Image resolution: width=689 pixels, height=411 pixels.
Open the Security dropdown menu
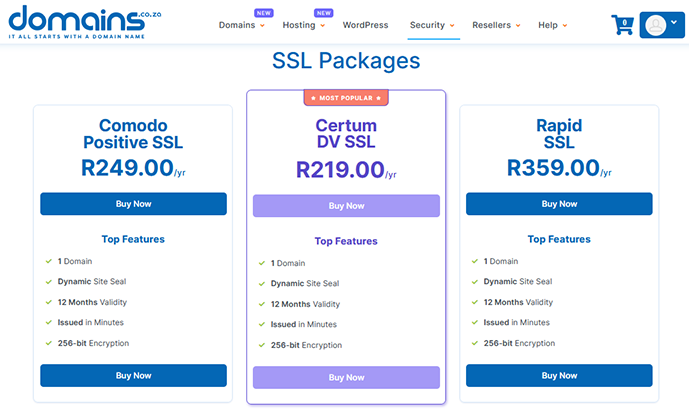(x=433, y=25)
